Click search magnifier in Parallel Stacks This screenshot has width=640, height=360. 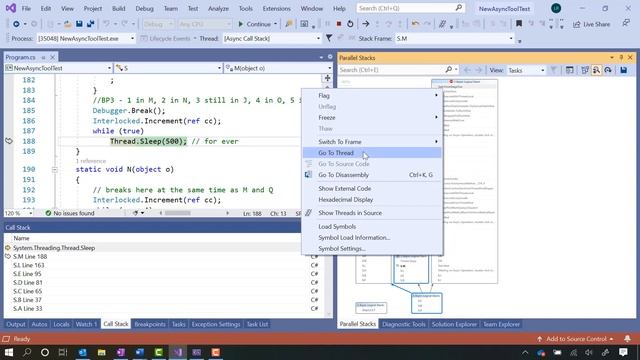(x=449, y=70)
